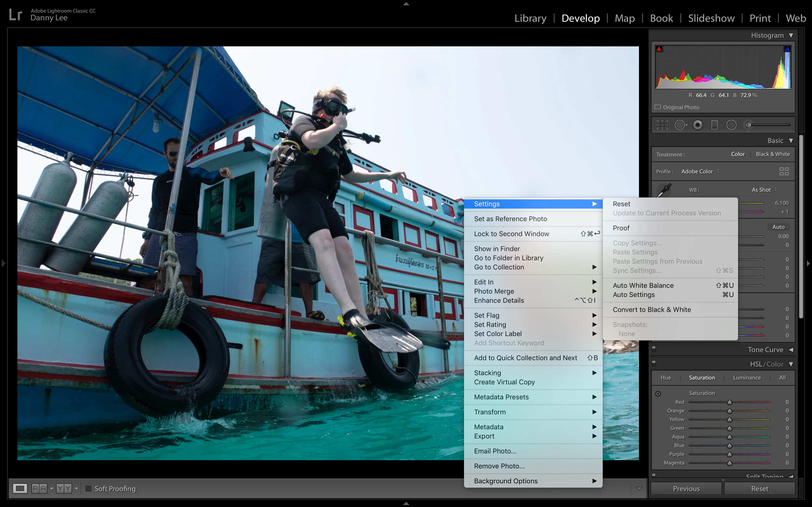The image size is (812, 507).
Task: Open the Profile Browser grid icon
Action: click(784, 172)
